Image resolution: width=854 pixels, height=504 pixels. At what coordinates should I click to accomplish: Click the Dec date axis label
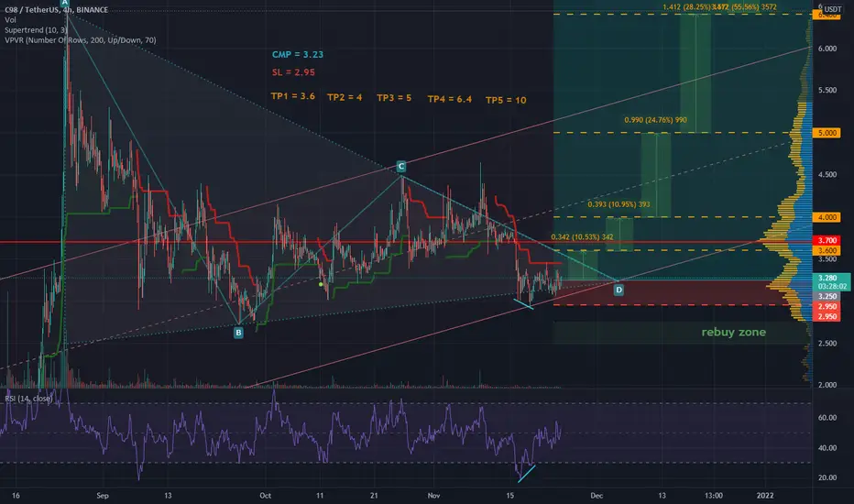tap(597, 496)
